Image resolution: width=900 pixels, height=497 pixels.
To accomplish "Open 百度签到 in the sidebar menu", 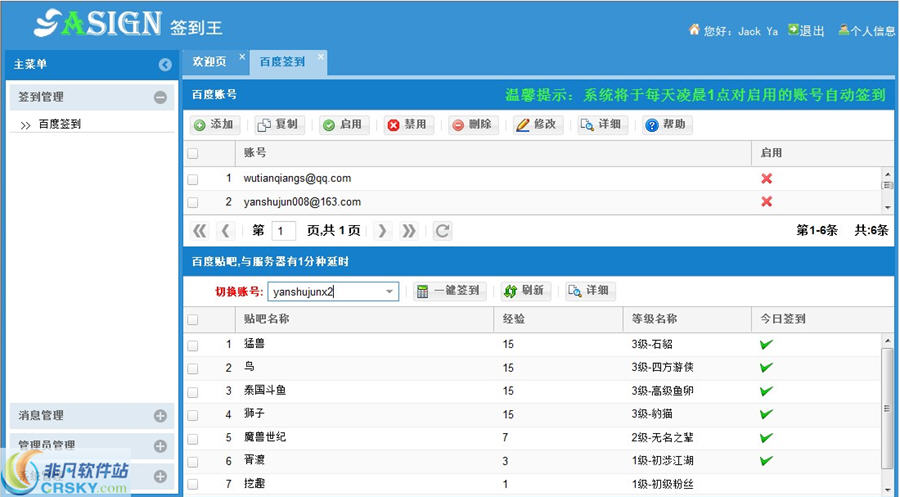I will pos(60,124).
